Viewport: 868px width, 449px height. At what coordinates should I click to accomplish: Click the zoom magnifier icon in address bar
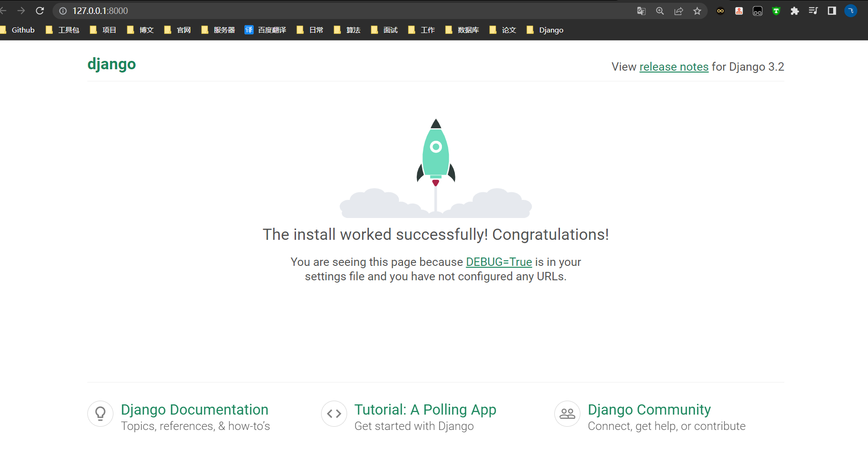pyautogui.click(x=660, y=11)
